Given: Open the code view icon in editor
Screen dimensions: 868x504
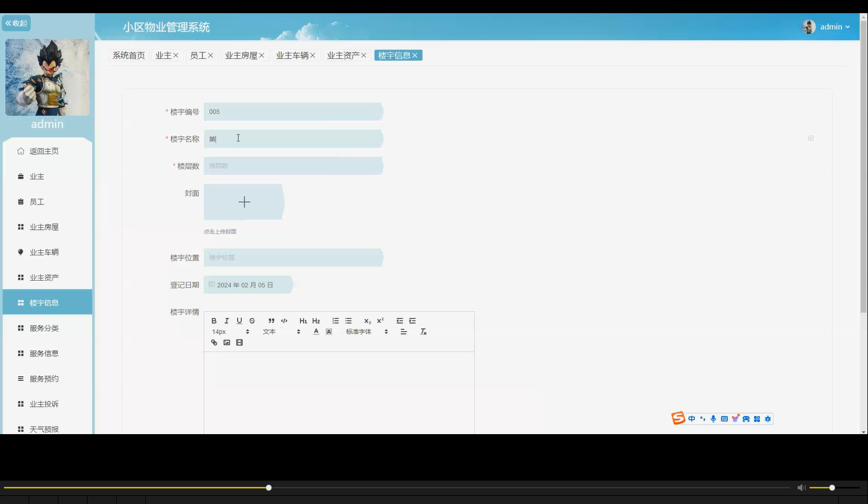Looking at the screenshot, I should pos(284,321).
